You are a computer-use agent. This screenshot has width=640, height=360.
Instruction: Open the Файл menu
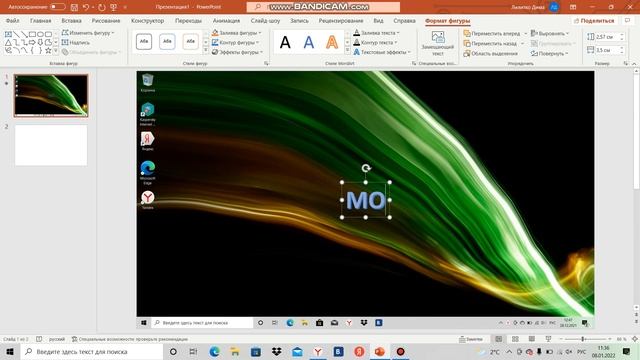click(12, 20)
